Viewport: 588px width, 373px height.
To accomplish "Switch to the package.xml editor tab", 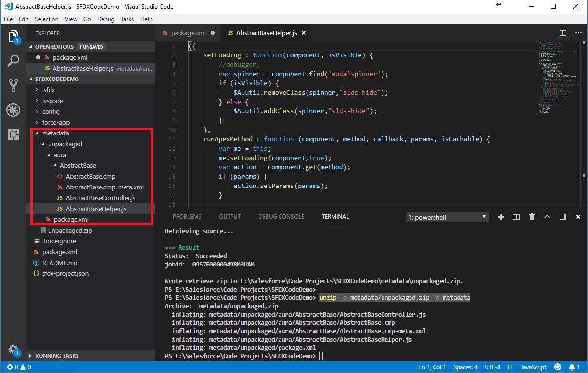I will pyautogui.click(x=188, y=33).
